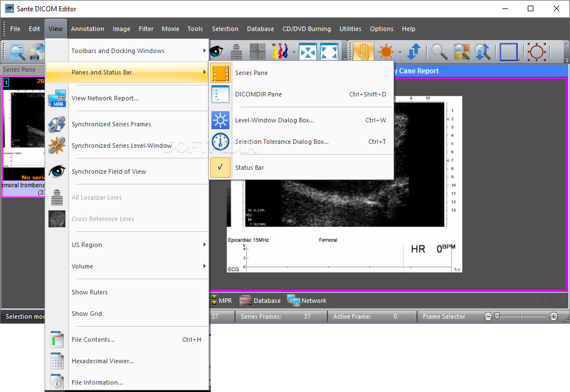The image size is (570, 392).
Task: Open the Annotation menu
Action: pyautogui.click(x=87, y=29)
